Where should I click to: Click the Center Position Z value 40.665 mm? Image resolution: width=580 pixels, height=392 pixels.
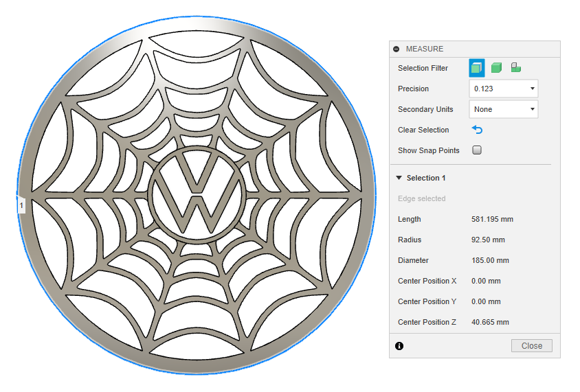tap(490, 322)
